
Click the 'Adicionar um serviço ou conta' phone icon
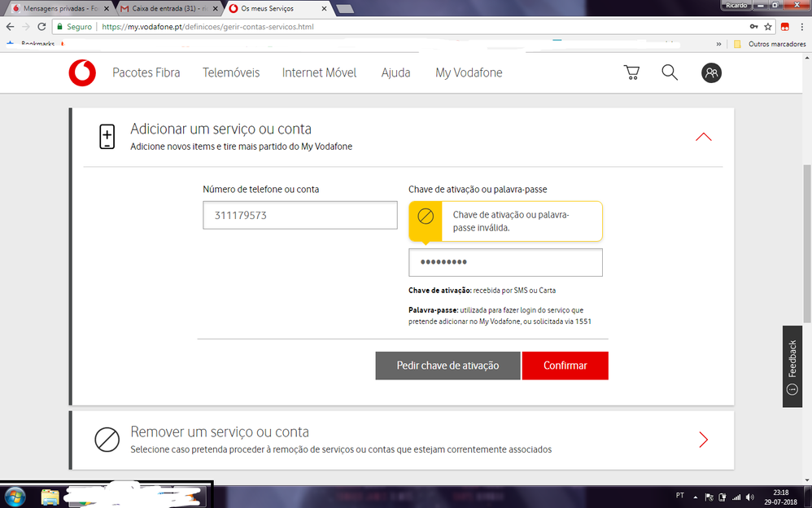tap(107, 137)
